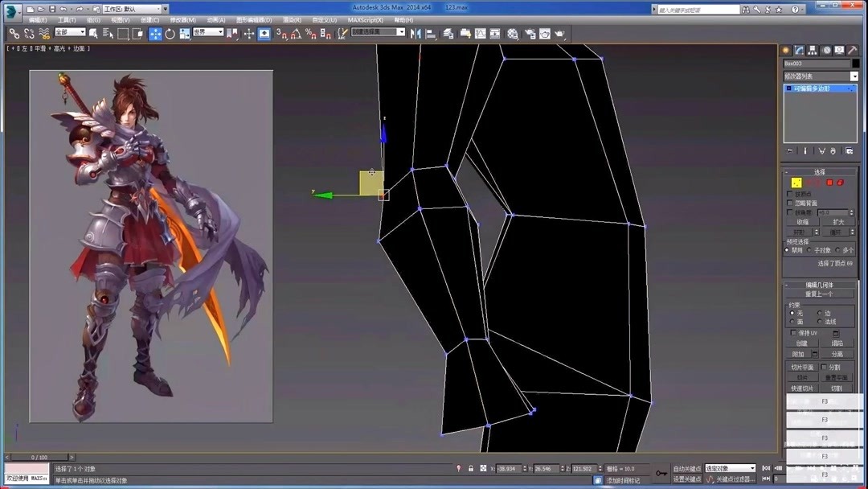This screenshot has width=868, height=489.
Task: Select the Select and Rotate tool
Action: (169, 33)
